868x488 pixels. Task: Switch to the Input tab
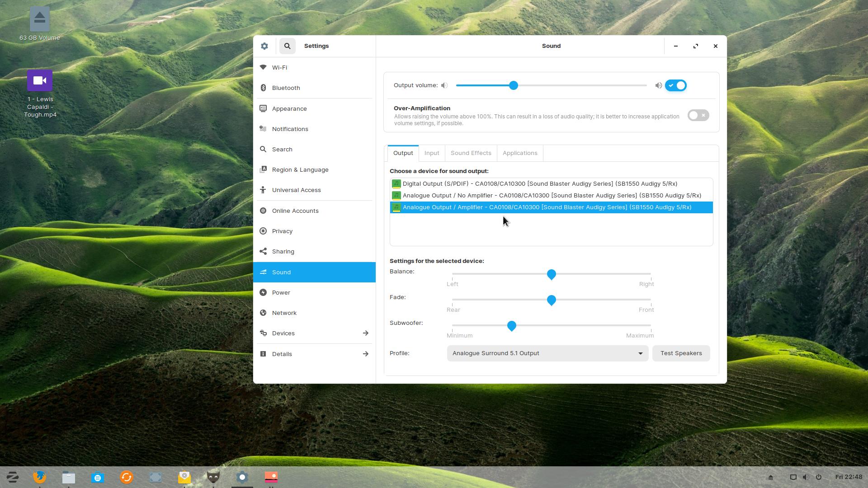[432, 153]
